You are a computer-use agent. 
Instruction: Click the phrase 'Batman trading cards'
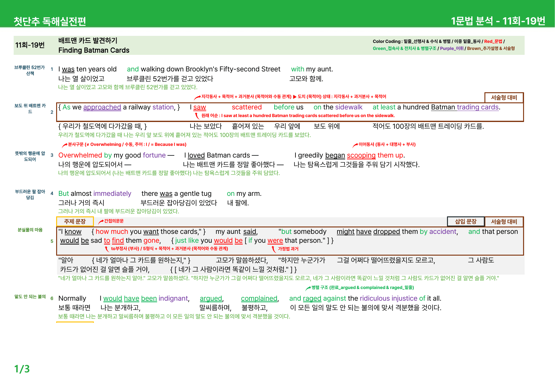(x=465, y=107)
